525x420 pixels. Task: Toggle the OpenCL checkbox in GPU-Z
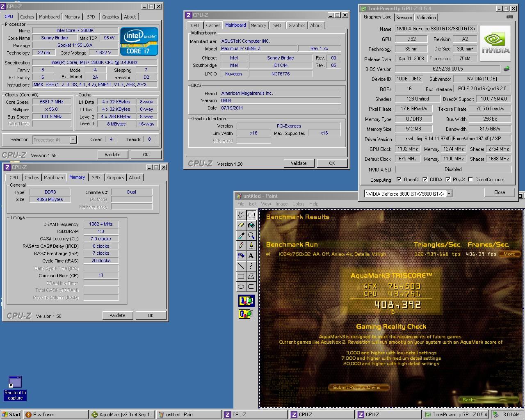[x=399, y=180]
